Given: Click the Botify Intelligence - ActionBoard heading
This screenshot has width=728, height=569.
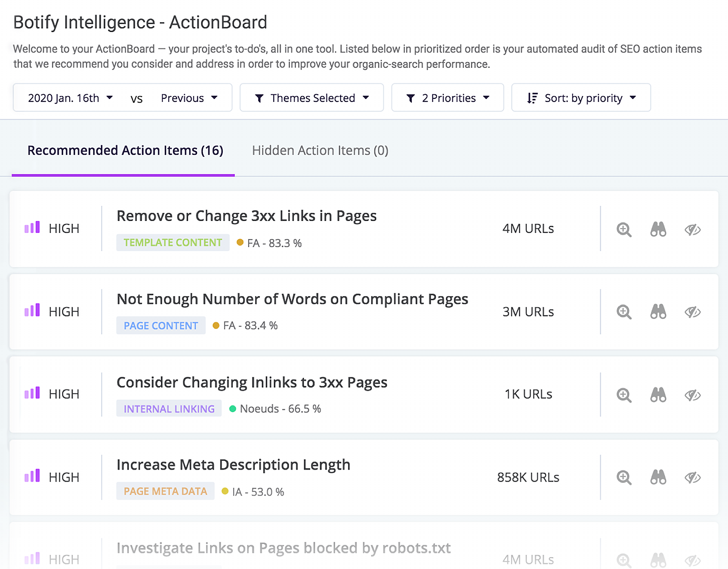Looking at the screenshot, I should coord(140,22).
